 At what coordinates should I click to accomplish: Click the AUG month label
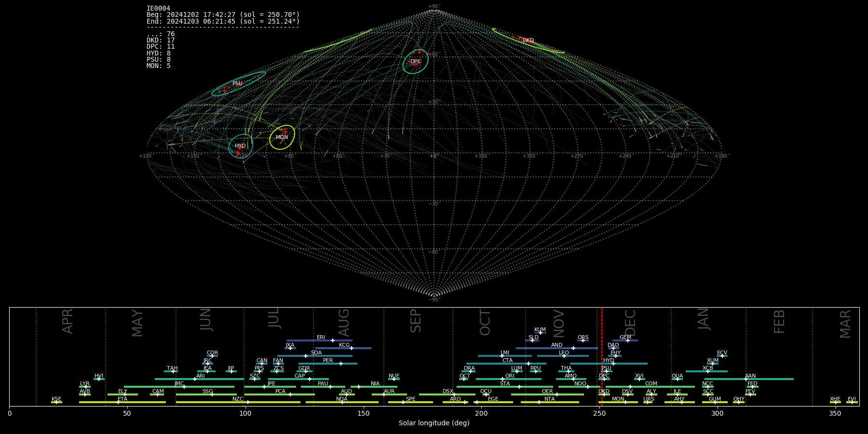(x=344, y=323)
